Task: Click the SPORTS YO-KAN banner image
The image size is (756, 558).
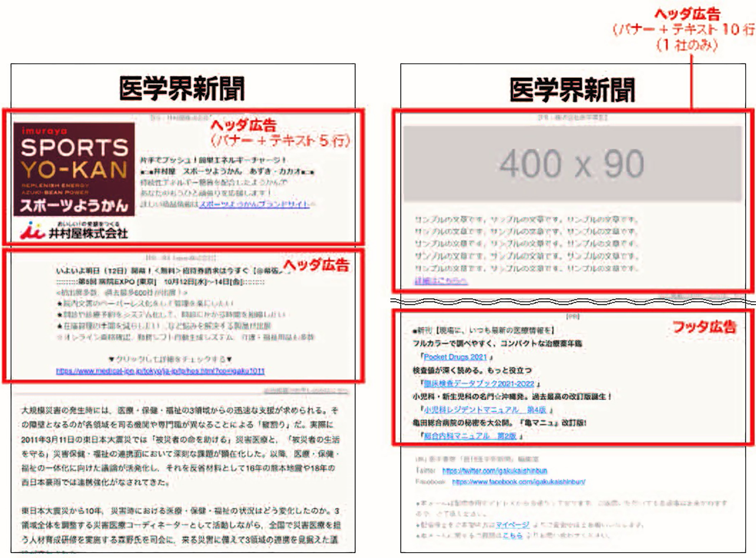Action: click(x=74, y=169)
